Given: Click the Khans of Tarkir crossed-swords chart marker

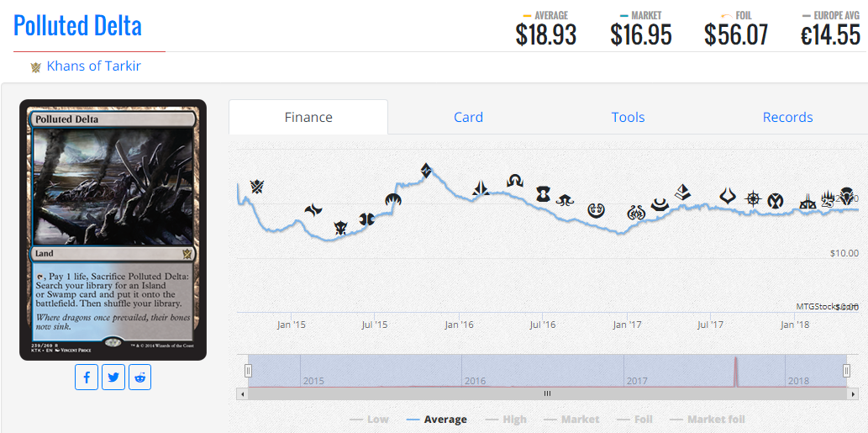Looking at the screenshot, I should pyautogui.click(x=256, y=187).
